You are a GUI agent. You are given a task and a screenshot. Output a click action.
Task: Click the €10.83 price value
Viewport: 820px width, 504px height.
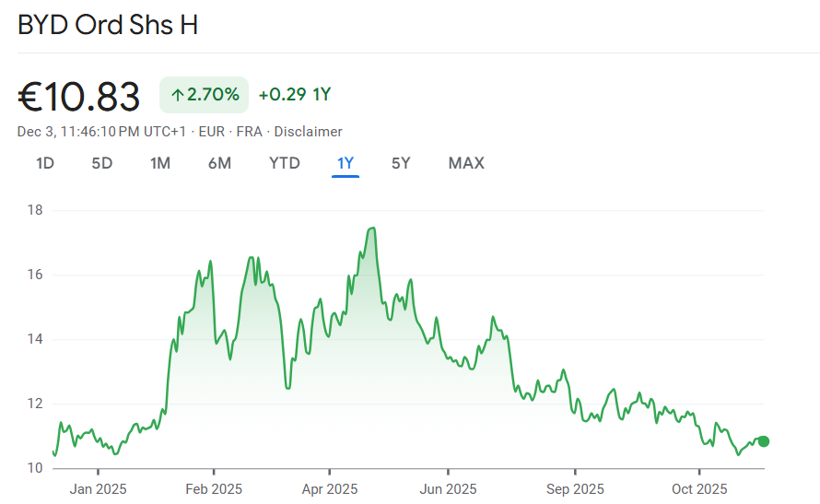point(79,96)
